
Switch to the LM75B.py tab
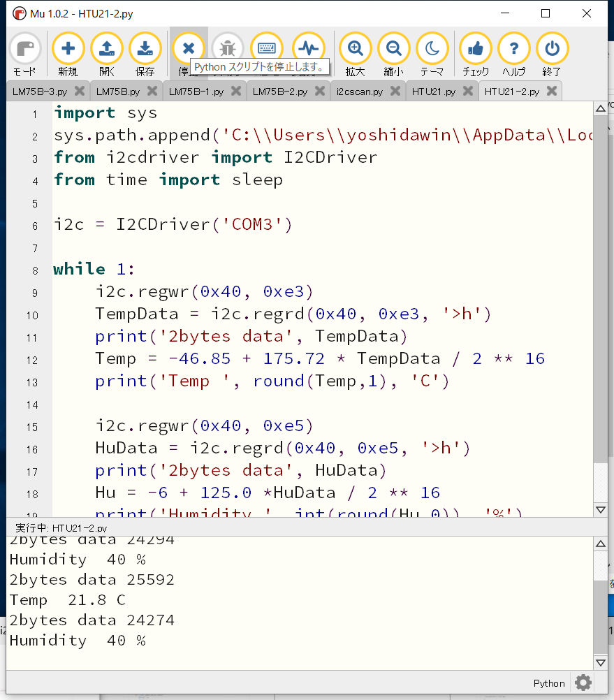118,92
